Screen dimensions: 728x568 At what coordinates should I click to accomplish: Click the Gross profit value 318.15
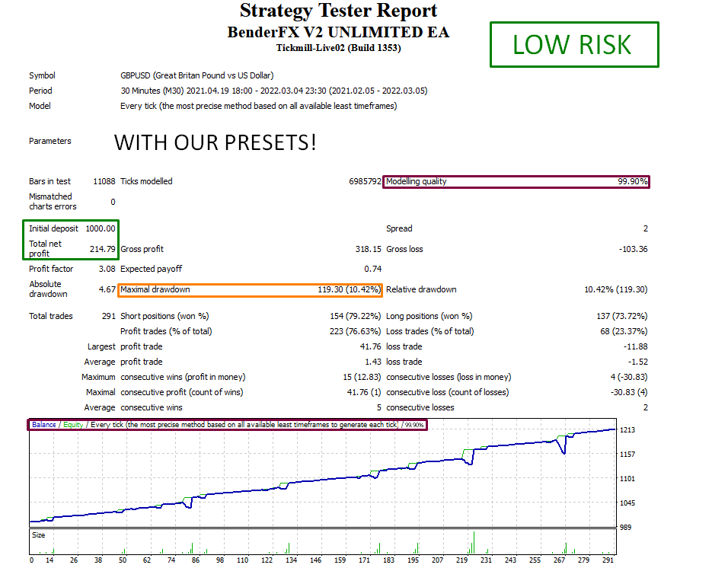click(x=368, y=249)
